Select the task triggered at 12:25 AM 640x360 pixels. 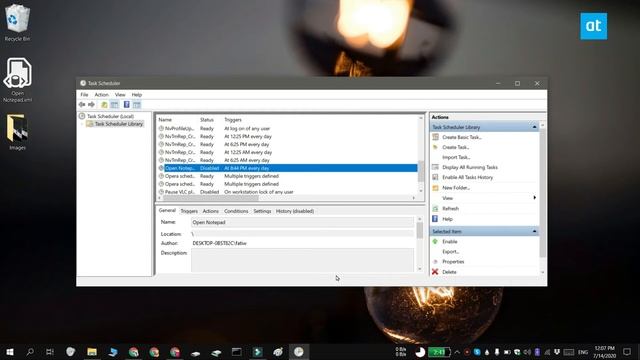pos(288,152)
